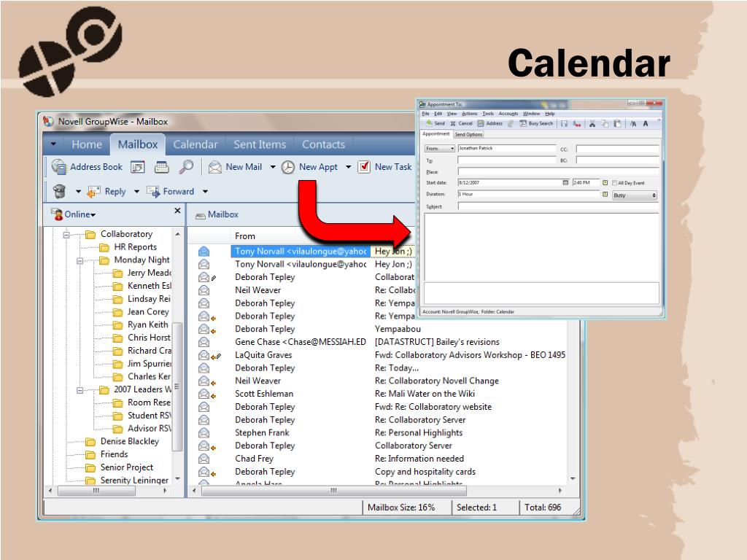Switch to the Contacts tab

[323, 144]
